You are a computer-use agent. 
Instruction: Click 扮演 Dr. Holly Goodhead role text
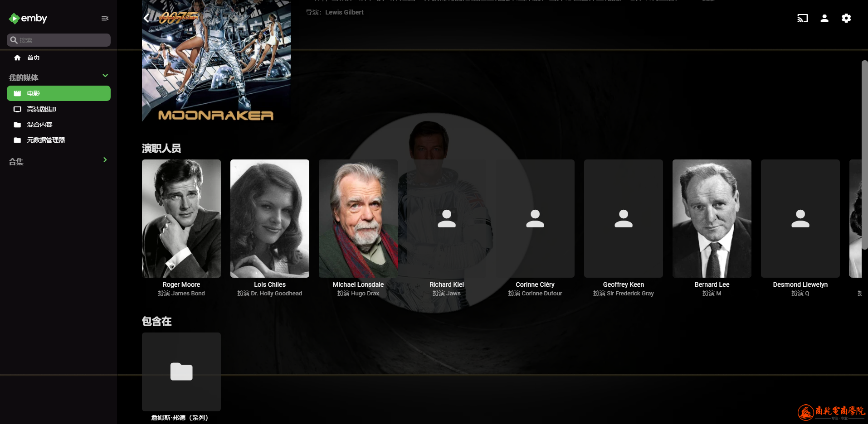[270, 294]
